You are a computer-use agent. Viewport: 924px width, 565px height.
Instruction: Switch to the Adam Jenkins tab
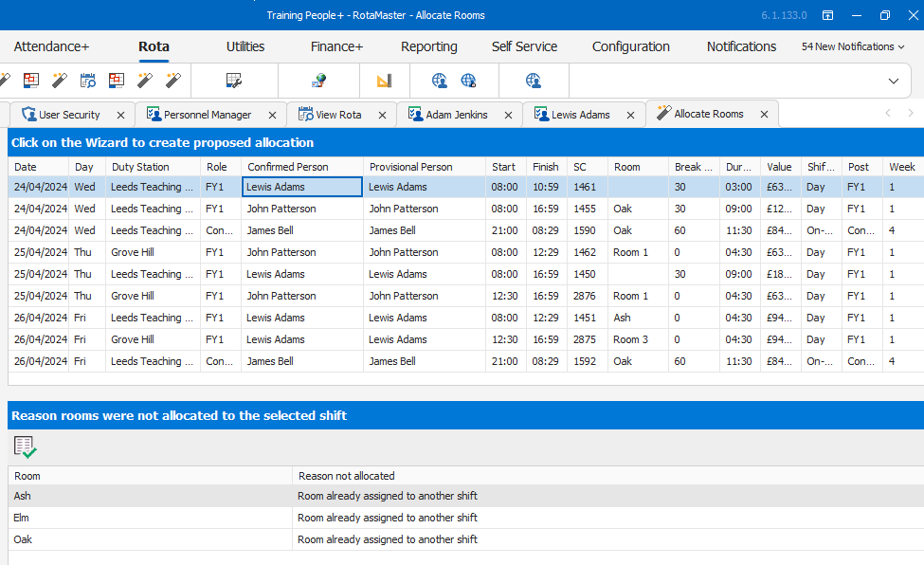point(456,115)
